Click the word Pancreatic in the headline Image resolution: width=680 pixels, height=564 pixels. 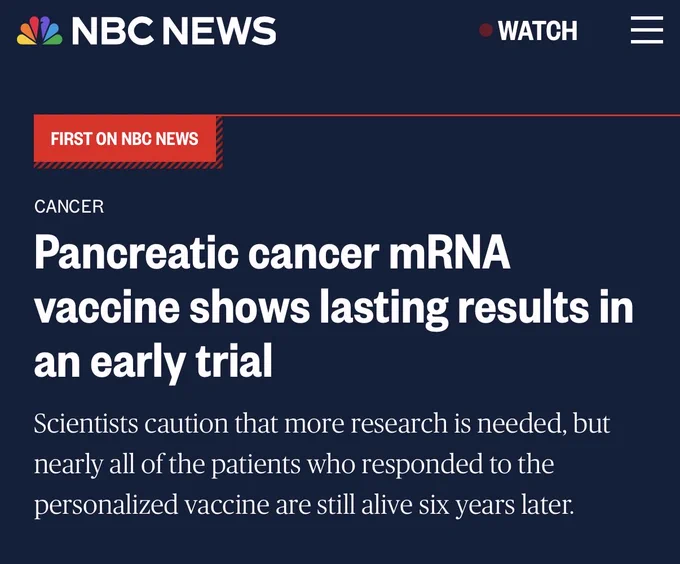pyautogui.click(x=136, y=253)
